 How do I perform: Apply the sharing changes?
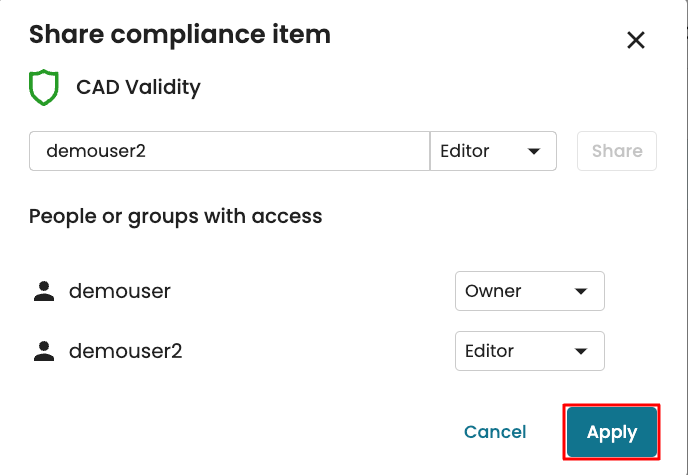point(612,432)
